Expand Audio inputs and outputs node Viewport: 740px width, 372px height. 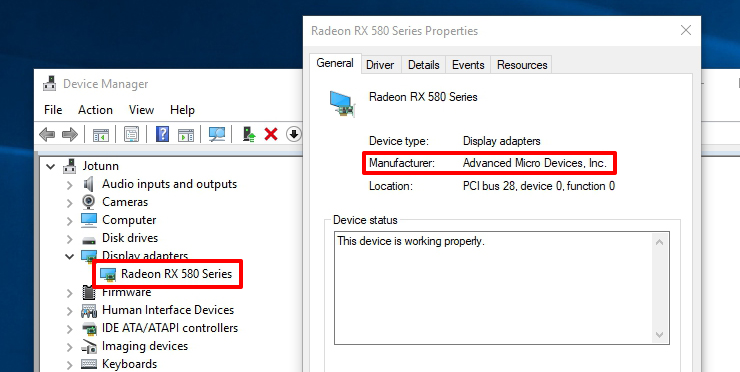70,184
